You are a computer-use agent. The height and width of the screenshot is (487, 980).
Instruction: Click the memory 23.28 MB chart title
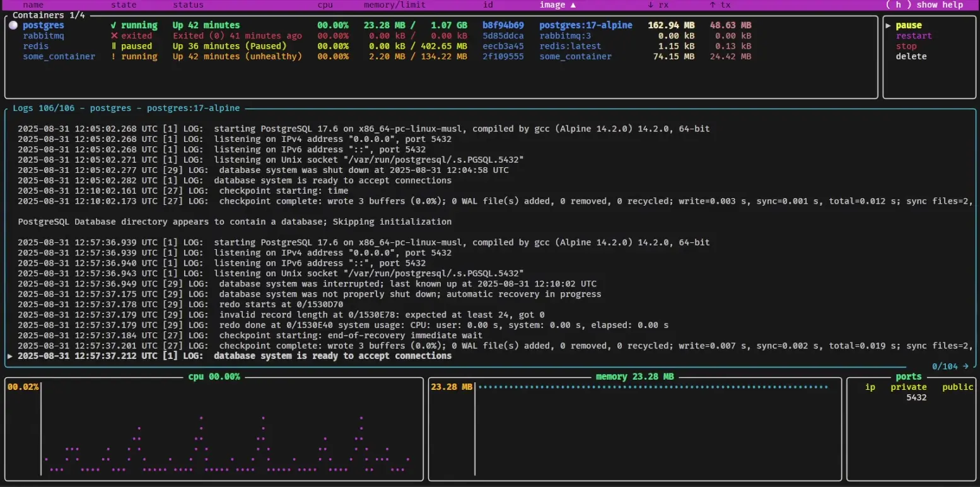(635, 377)
